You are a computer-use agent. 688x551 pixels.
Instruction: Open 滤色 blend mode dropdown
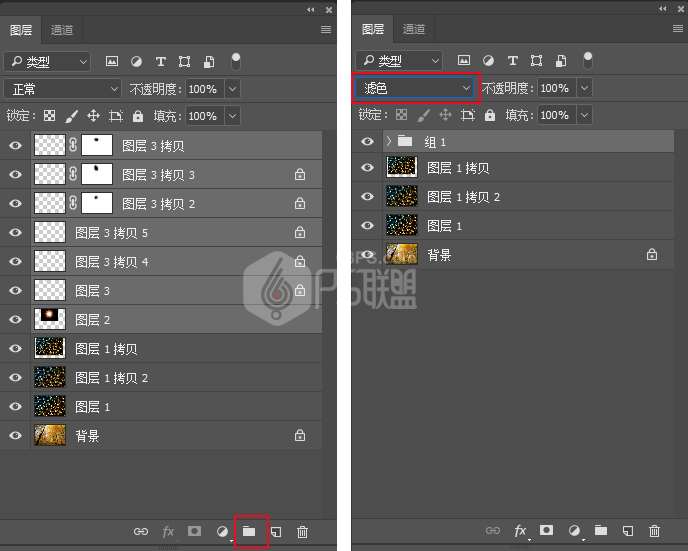pyautogui.click(x=415, y=88)
